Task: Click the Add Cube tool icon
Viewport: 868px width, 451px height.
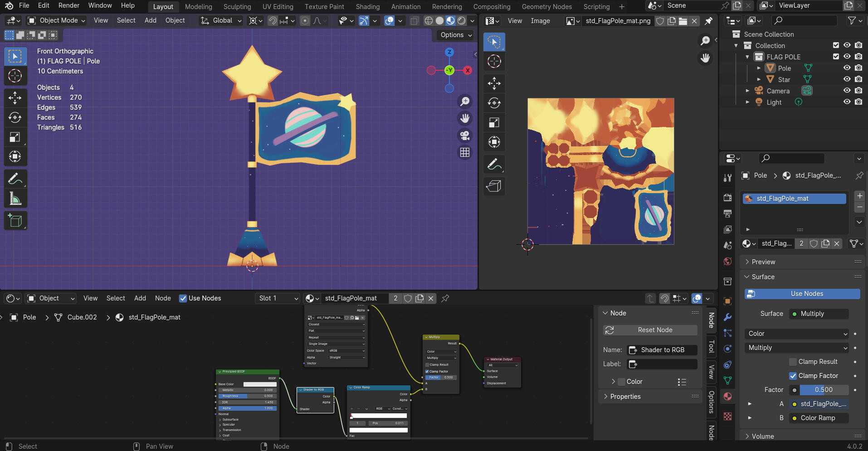Action: click(15, 221)
